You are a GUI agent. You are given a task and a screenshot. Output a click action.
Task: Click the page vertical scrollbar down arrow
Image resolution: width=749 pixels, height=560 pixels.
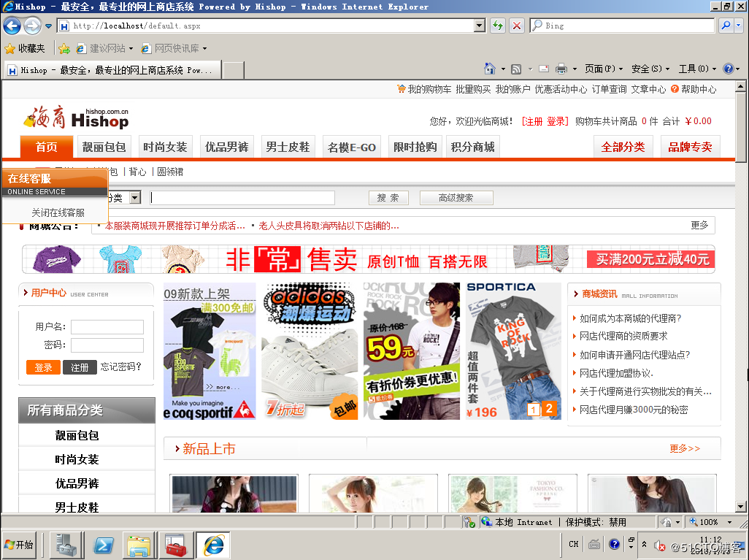[740, 507]
